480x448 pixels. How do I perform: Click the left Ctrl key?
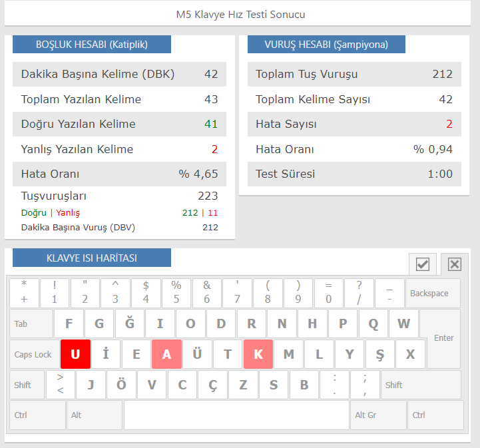[x=37, y=415]
